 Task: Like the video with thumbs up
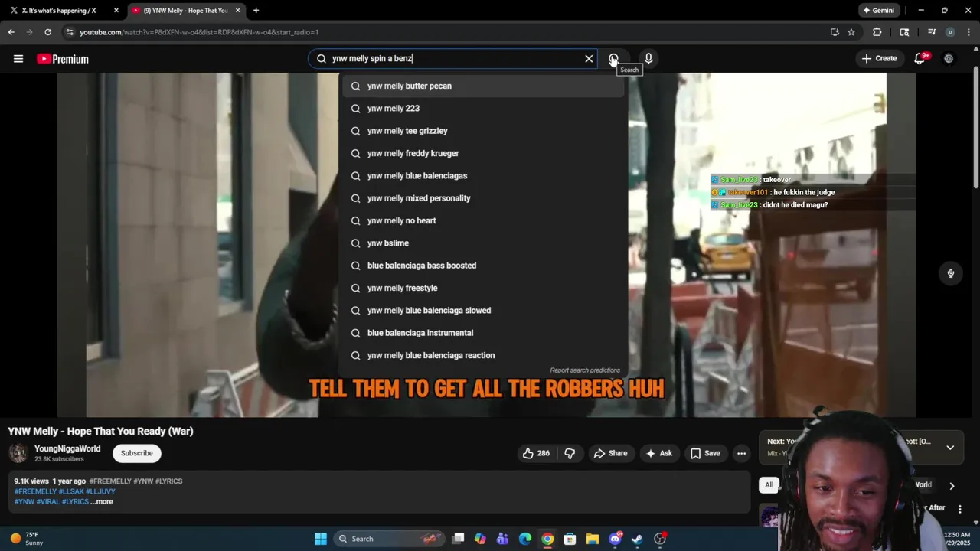tap(536, 453)
